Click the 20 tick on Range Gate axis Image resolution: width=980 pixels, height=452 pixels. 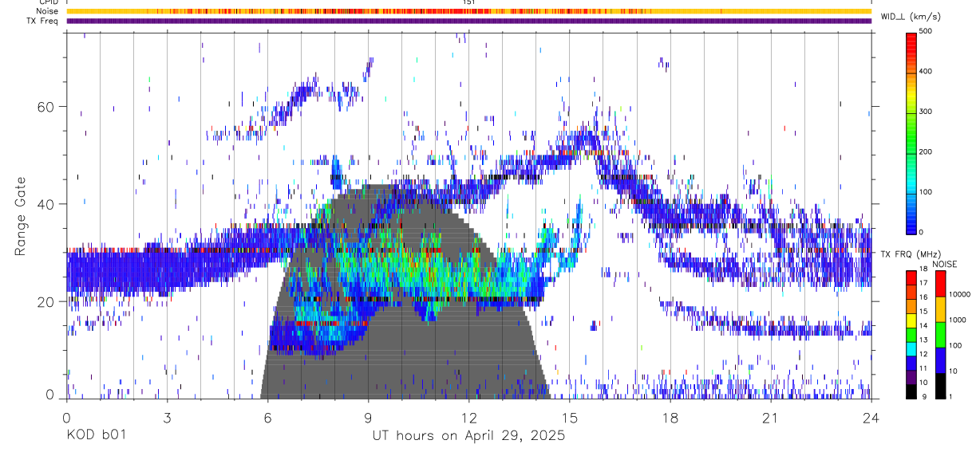(45, 301)
